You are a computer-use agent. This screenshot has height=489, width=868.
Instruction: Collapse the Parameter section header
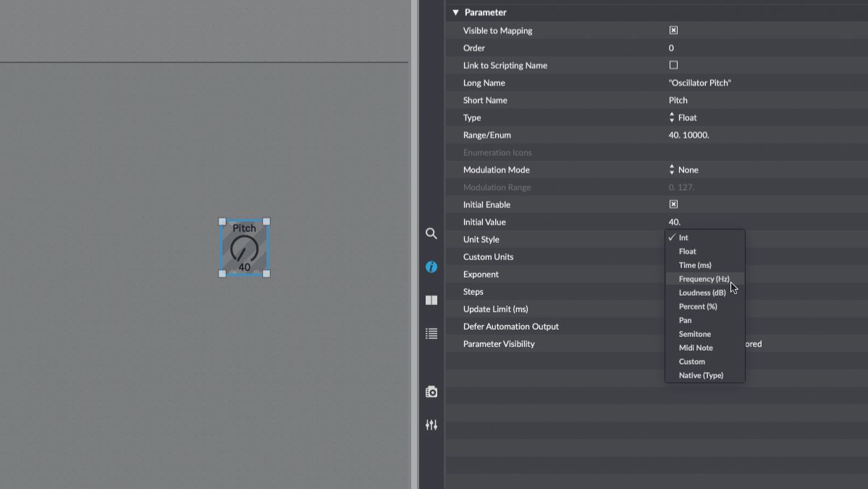click(x=455, y=12)
